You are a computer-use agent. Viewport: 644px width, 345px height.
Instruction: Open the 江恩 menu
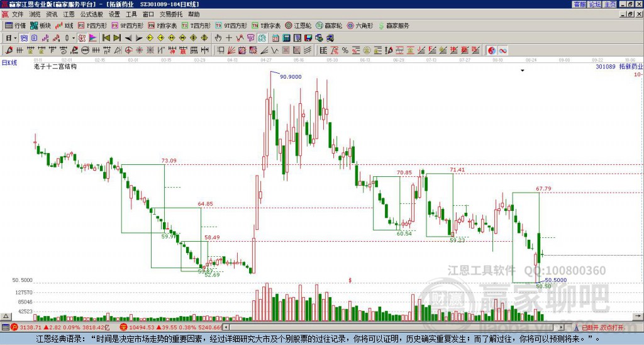69,14
